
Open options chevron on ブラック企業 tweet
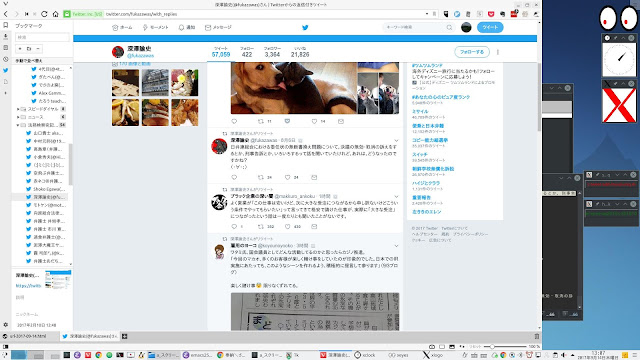(396, 197)
